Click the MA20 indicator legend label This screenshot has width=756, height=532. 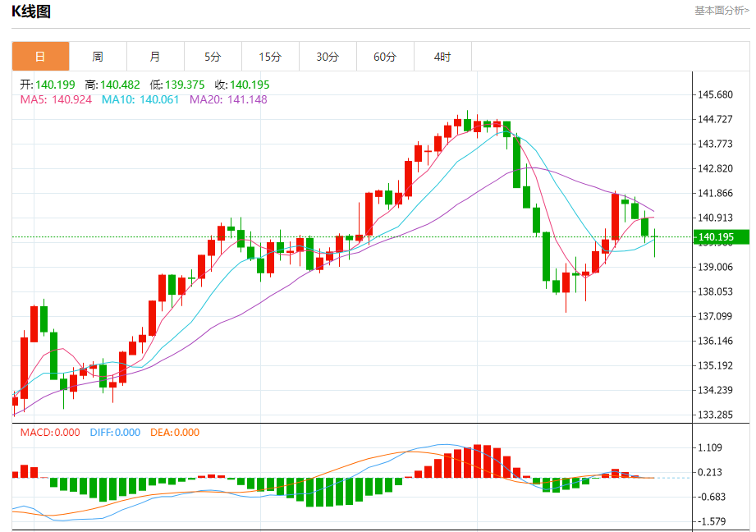coord(228,99)
